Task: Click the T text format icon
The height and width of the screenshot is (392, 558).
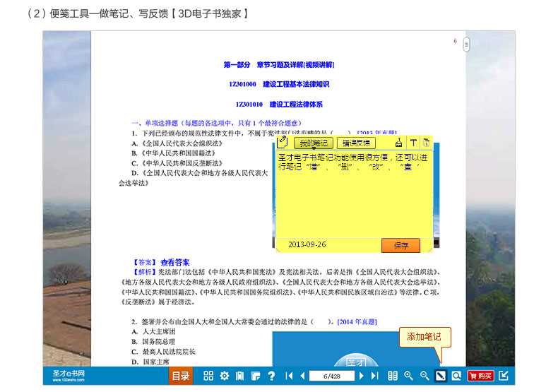Action: 414,143
